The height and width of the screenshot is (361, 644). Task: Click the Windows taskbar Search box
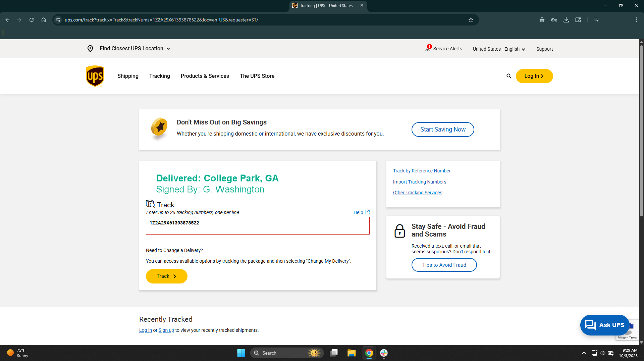(287, 353)
